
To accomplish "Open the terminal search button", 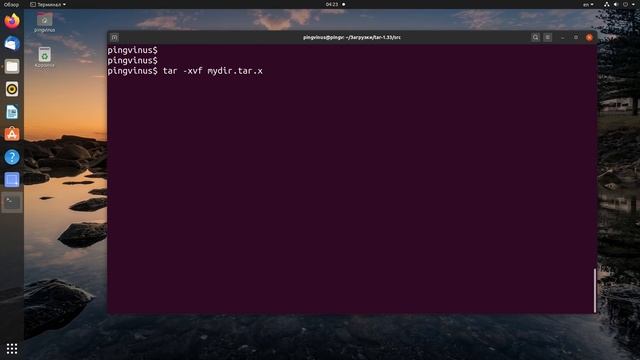I will 536,38.
